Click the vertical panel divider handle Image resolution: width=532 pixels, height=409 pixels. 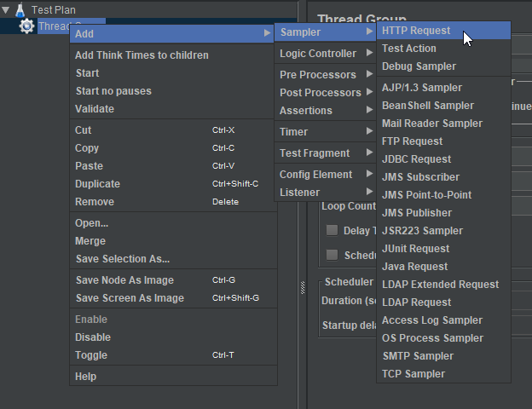point(303,288)
